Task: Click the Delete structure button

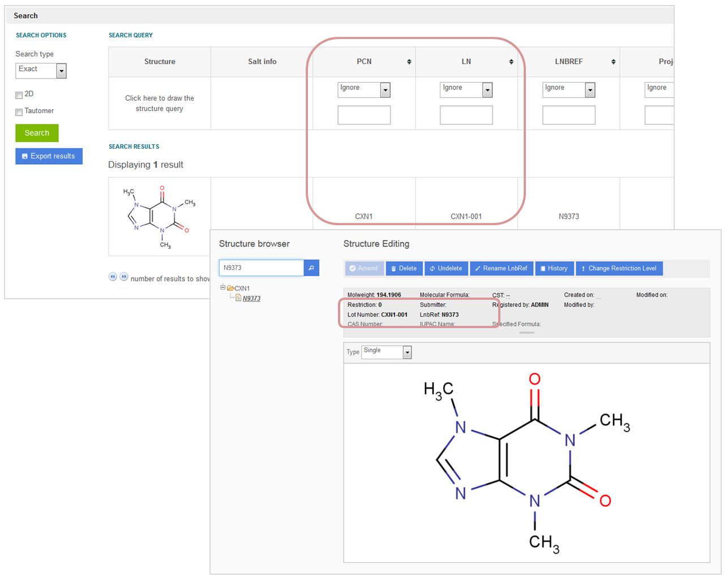Action: click(x=404, y=268)
